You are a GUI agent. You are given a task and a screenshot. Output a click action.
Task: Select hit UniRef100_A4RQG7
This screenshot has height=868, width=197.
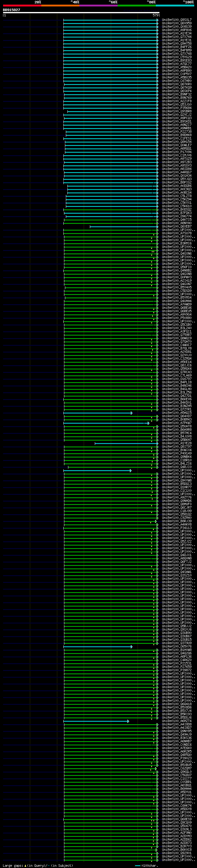[177, 172]
